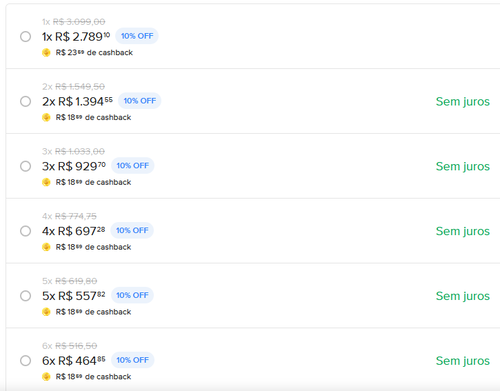Screen dimensions: 500x391
Task: Click the R$ 23 de cashback text
Action: (x=94, y=53)
